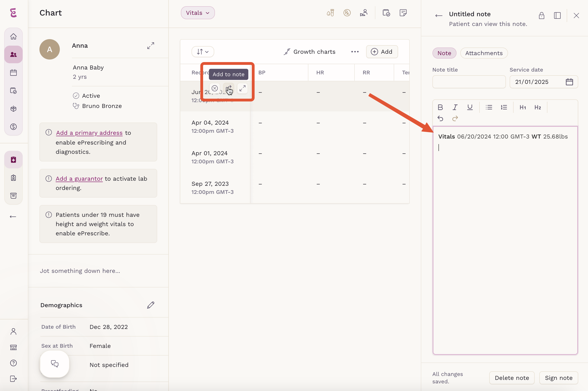Undo last change in note editor

440,118
